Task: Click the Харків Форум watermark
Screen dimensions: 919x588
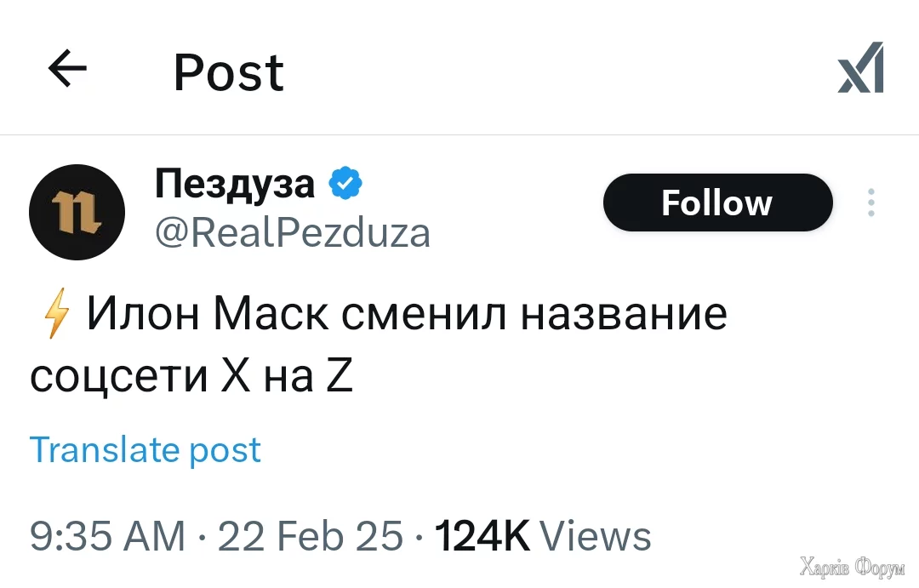Action: [x=852, y=566]
